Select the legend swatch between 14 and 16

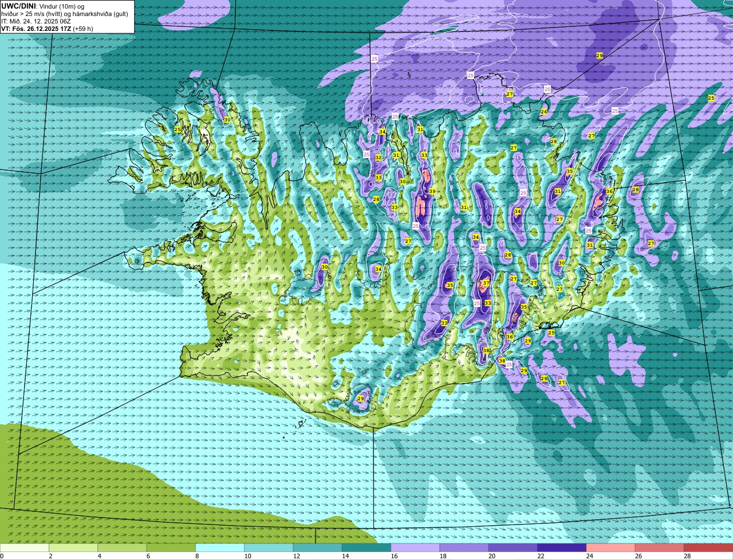(366, 548)
